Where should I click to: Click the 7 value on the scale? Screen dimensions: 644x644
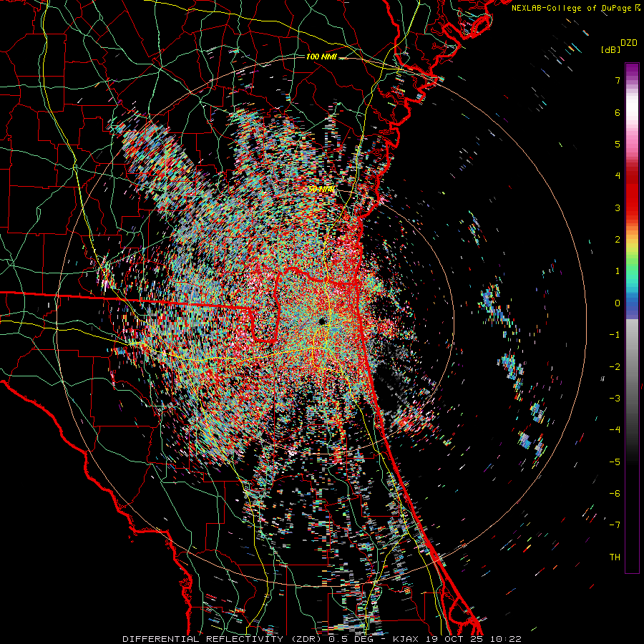click(618, 80)
